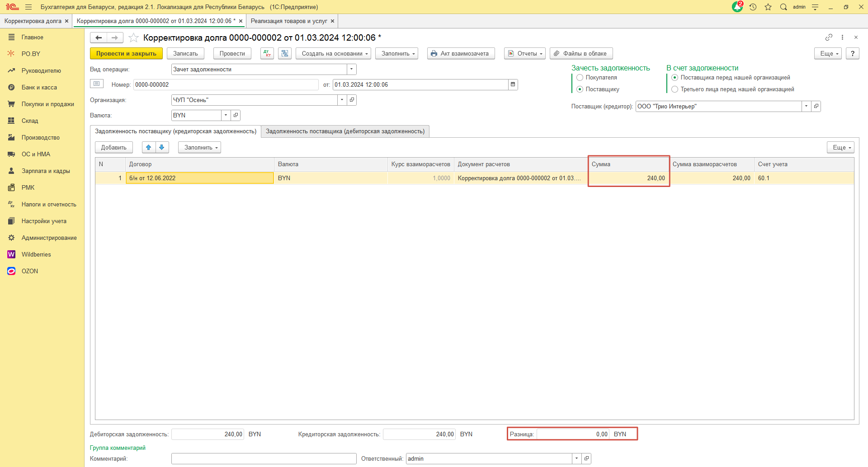868x467 pixels.
Task: Add document to favorites star
Action: (x=133, y=37)
